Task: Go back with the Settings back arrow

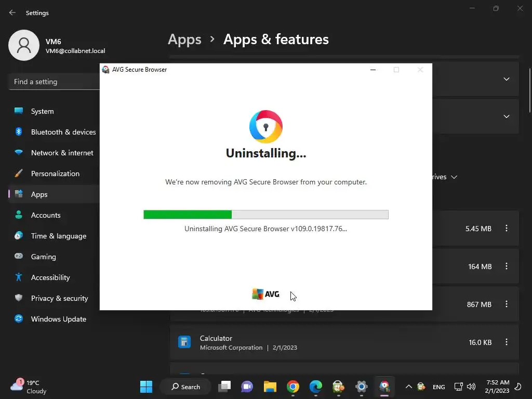Action: coord(12,12)
